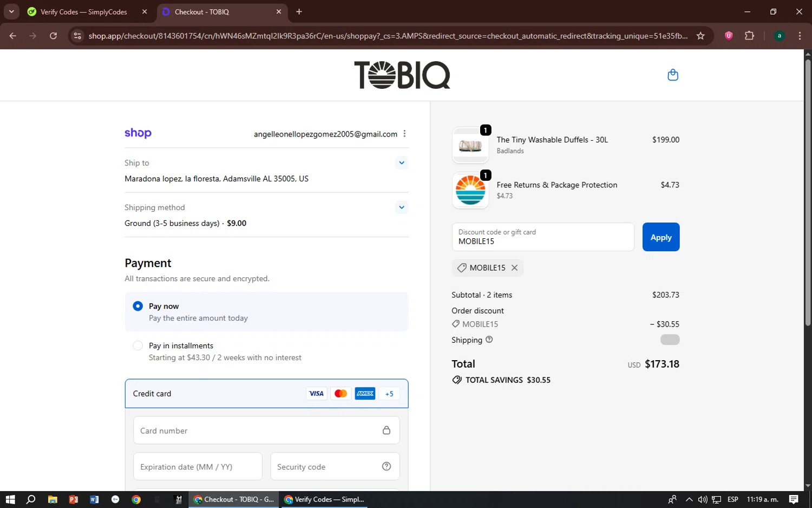Open the shopping bag cart icon
Image resolution: width=812 pixels, height=508 pixels.
pos(673,75)
